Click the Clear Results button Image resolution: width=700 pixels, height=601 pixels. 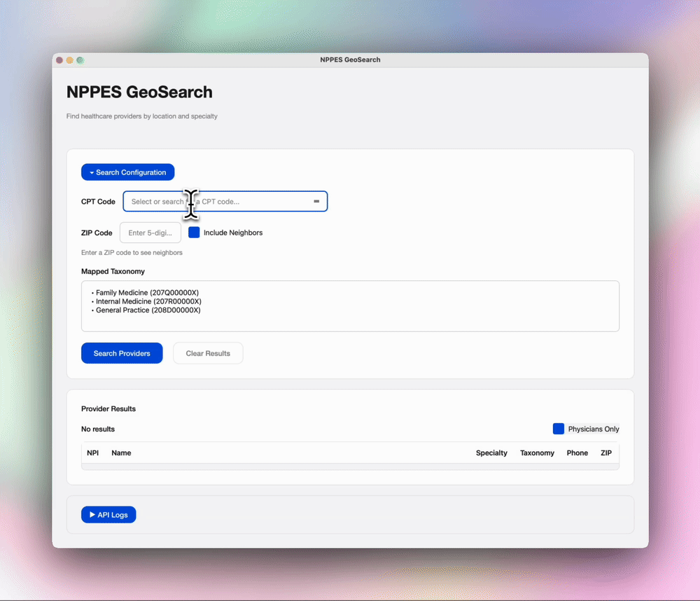pos(207,352)
